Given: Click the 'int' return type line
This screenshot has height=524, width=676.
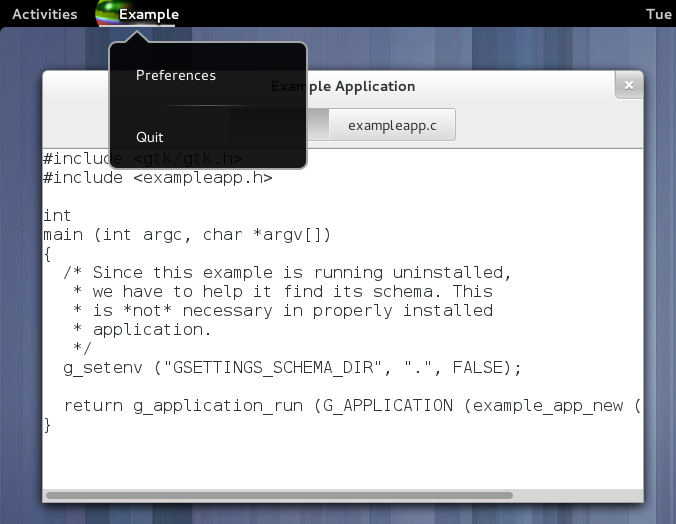Looking at the screenshot, I should 57,216.
